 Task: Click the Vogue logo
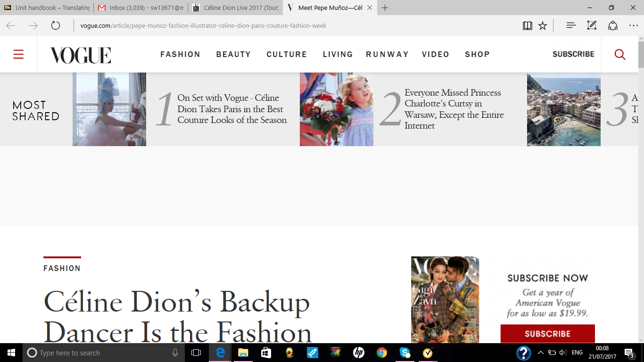click(81, 55)
